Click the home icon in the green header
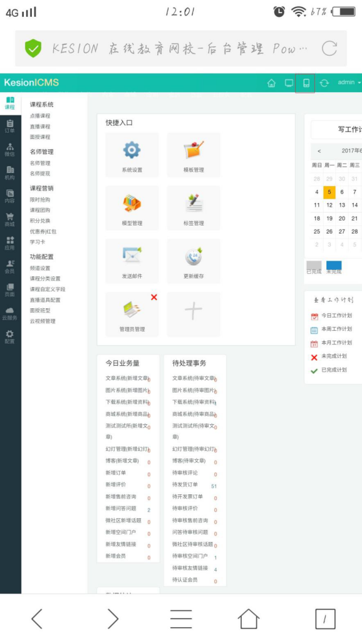Screen dimensions: 362x644 tap(271, 83)
